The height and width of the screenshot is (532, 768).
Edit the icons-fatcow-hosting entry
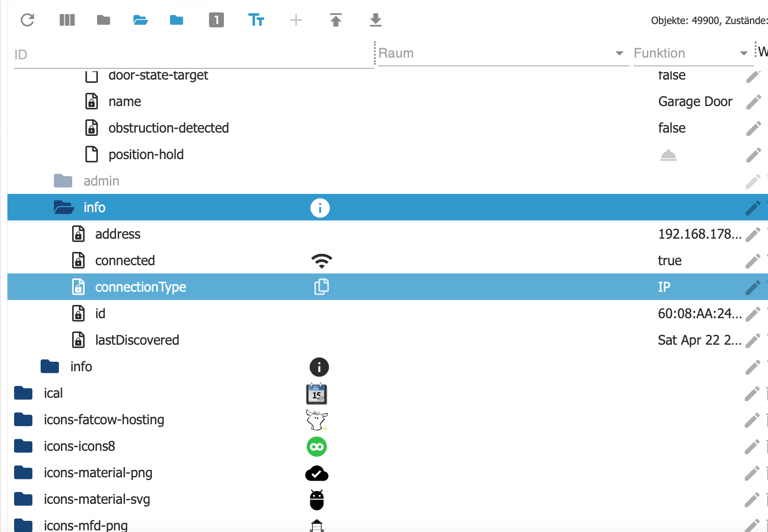[x=752, y=420]
